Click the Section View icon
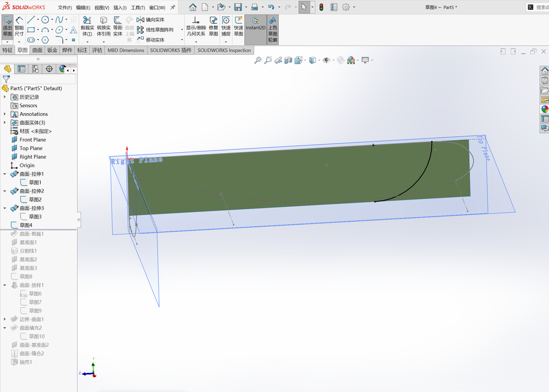 (x=288, y=60)
